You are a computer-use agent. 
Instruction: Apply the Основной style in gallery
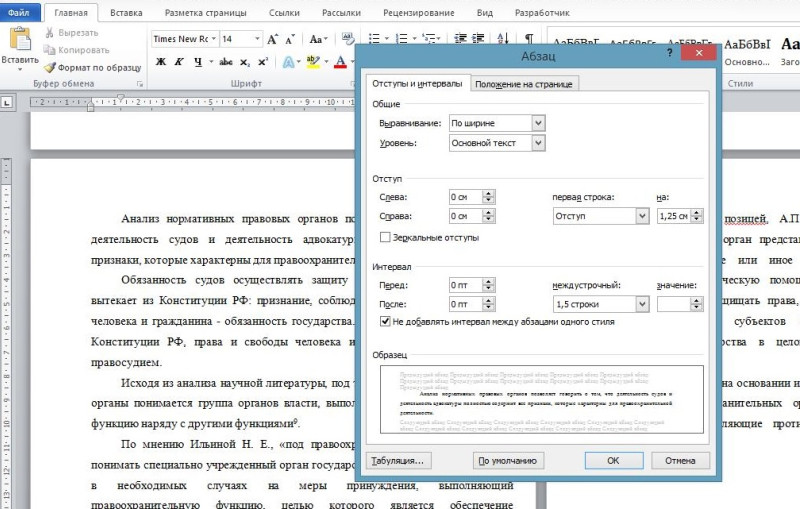[746, 53]
